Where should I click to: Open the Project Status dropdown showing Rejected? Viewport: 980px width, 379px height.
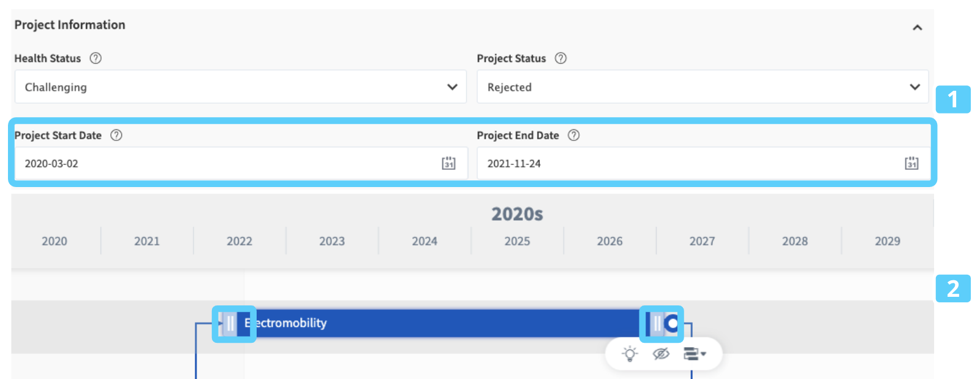click(x=702, y=87)
